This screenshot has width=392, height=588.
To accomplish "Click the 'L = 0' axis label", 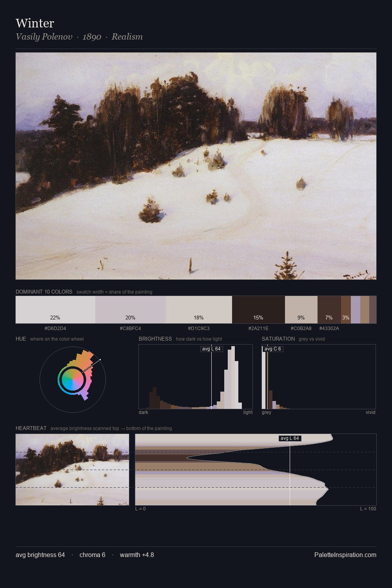I will click(x=140, y=509).
